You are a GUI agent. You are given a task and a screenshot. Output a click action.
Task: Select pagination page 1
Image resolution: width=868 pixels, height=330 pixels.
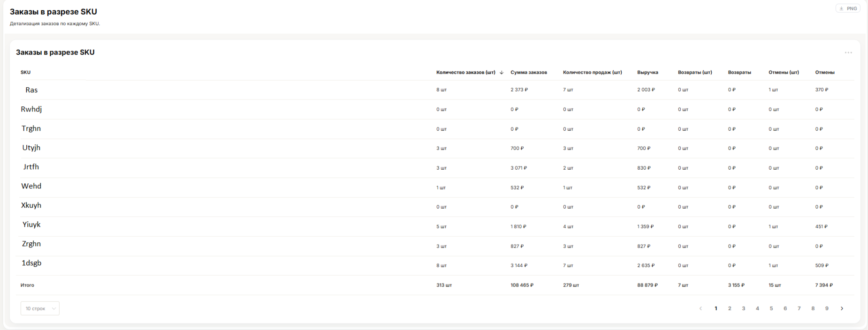716,308
